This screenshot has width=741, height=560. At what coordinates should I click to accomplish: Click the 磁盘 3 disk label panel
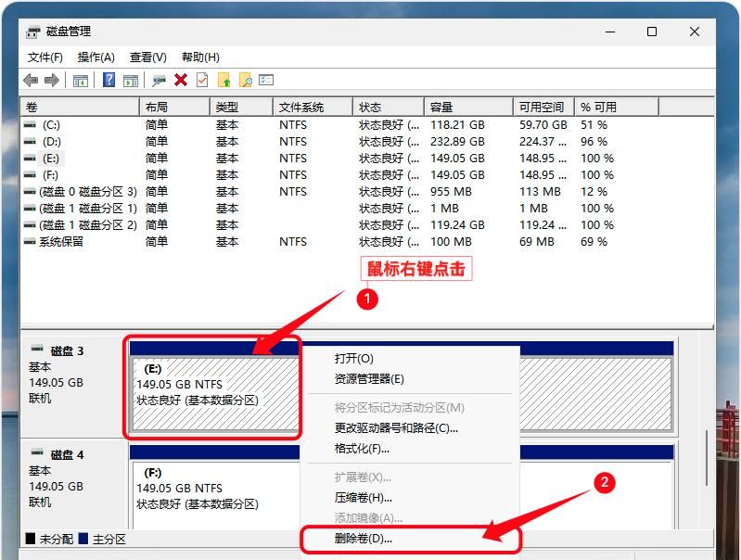click(x=73, y=386)
